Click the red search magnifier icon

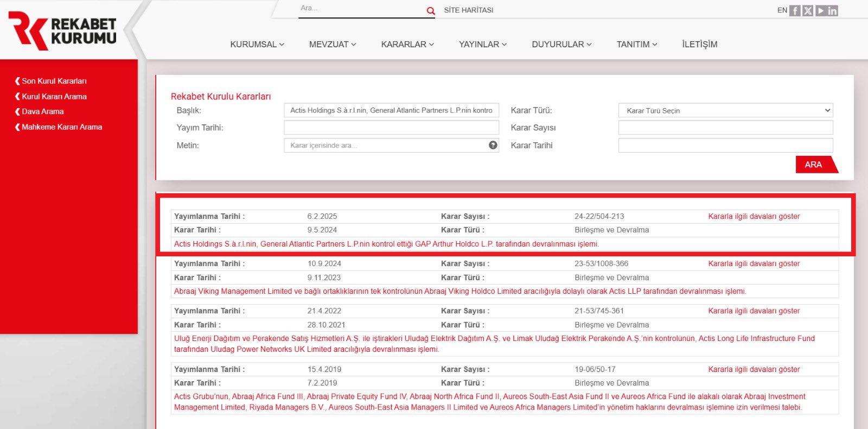(x=431, y=10)
